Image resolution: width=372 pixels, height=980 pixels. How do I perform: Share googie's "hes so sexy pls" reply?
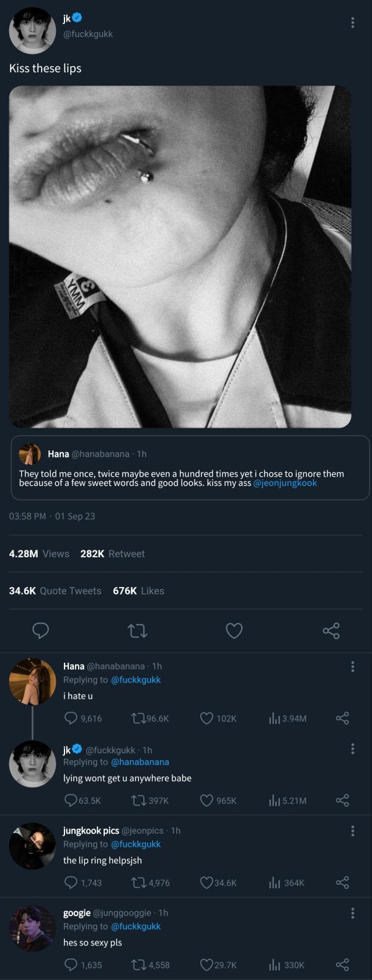point(342,965)
